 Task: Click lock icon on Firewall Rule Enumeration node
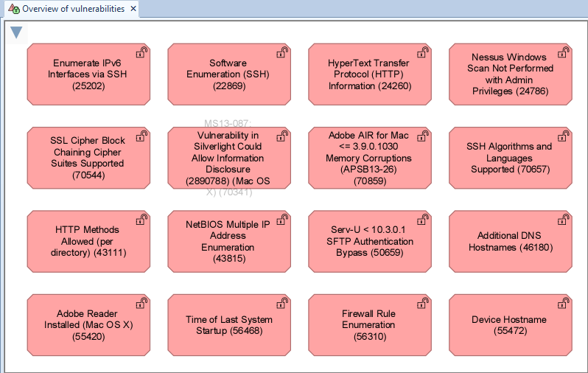[423, 304]
